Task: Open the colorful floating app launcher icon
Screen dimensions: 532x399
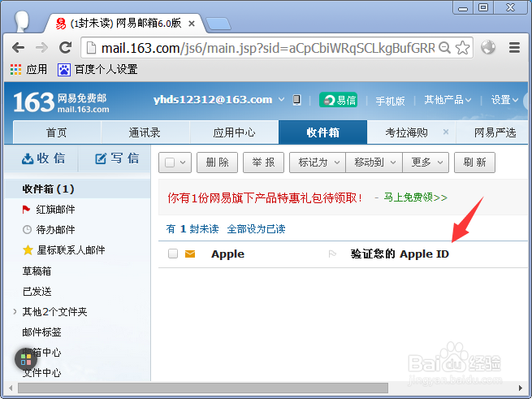Action: click(x=26, y=359)
